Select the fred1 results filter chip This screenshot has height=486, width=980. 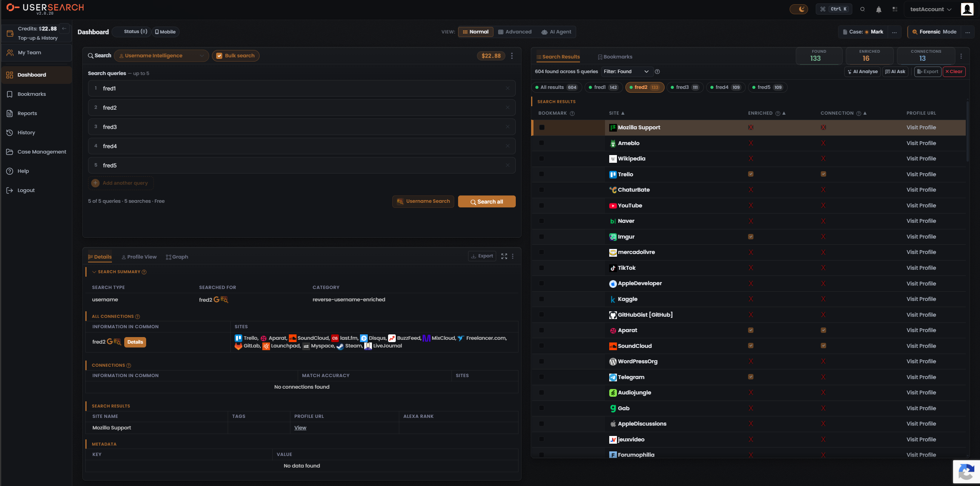pos(603,87)
